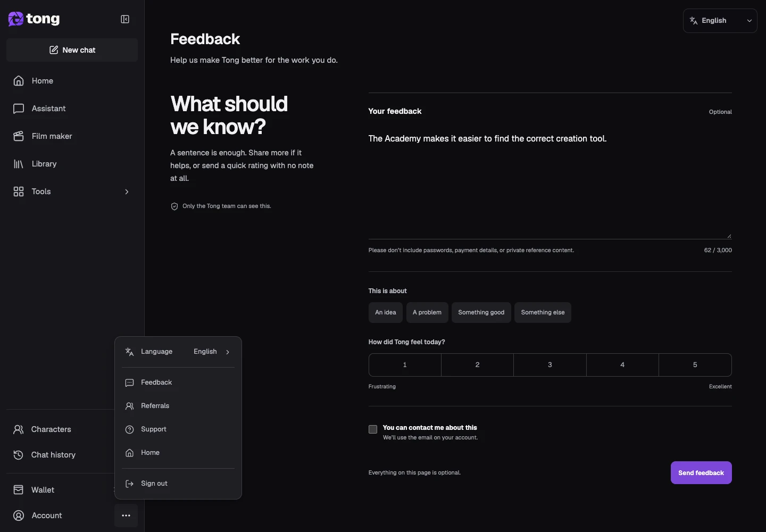
Task: Click the Feedback message icon in popup
Action: click(x=129, y=383)
